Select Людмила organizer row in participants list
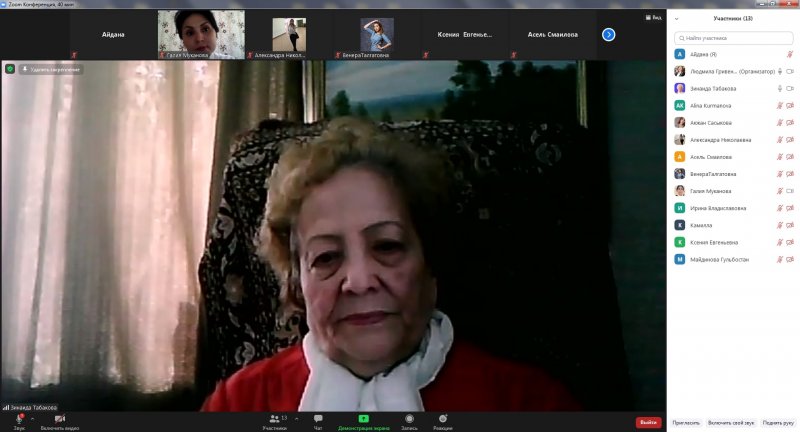This screenshot has width=800, height=432. coord(734,71)
